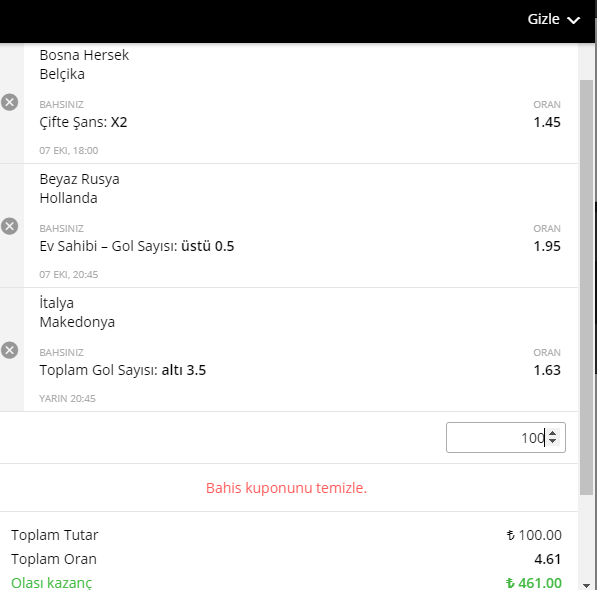
Task: Remove the İtalya vs Makedonya bet
Action: (10, 351)
